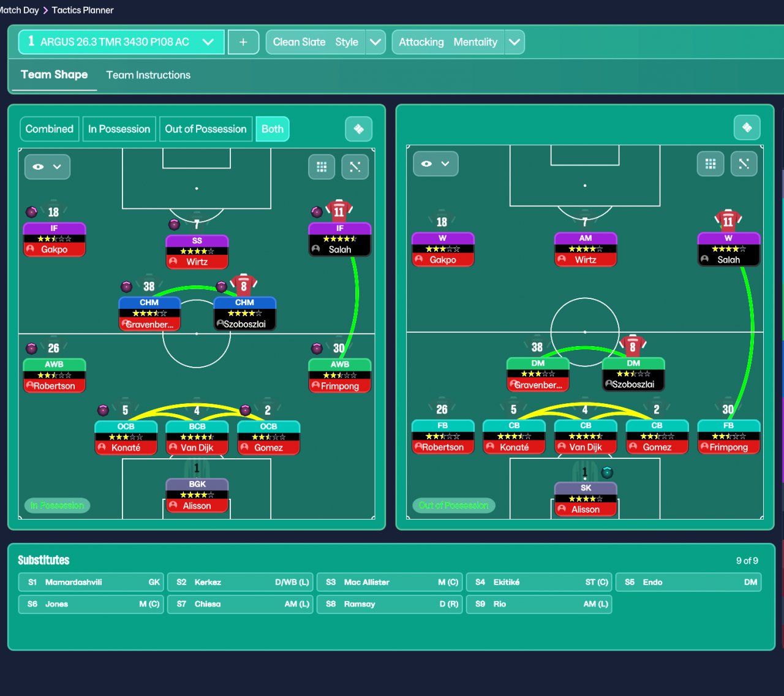The width and height of the screenshot is (784, 696).
Task: Click the purple badge beside Gravenberch's number 38
Action: tap(127, 287)
